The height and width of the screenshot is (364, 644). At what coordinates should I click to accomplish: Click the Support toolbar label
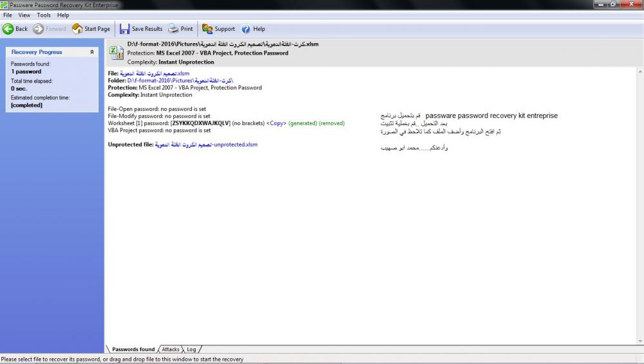(225, 29)
